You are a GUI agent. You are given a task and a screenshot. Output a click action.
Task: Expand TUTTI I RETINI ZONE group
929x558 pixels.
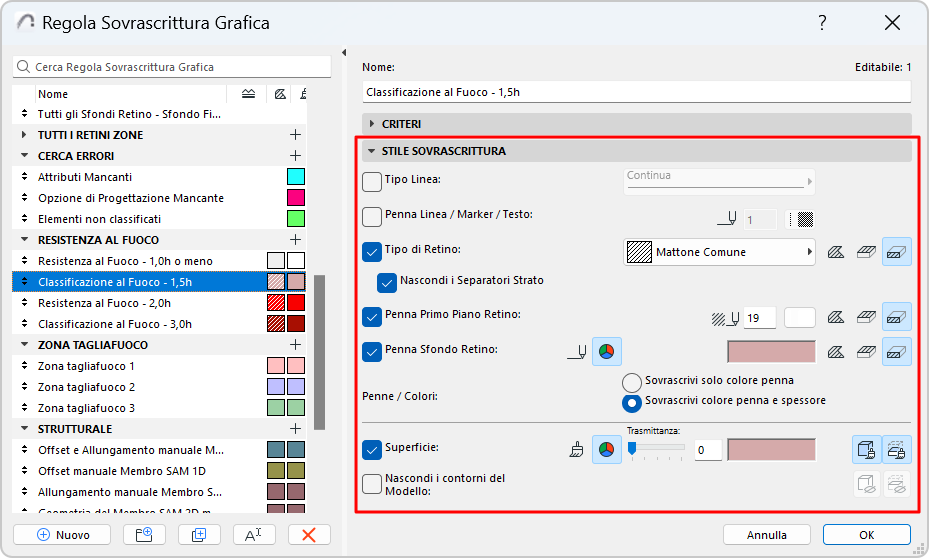click(x=24, y=134)
